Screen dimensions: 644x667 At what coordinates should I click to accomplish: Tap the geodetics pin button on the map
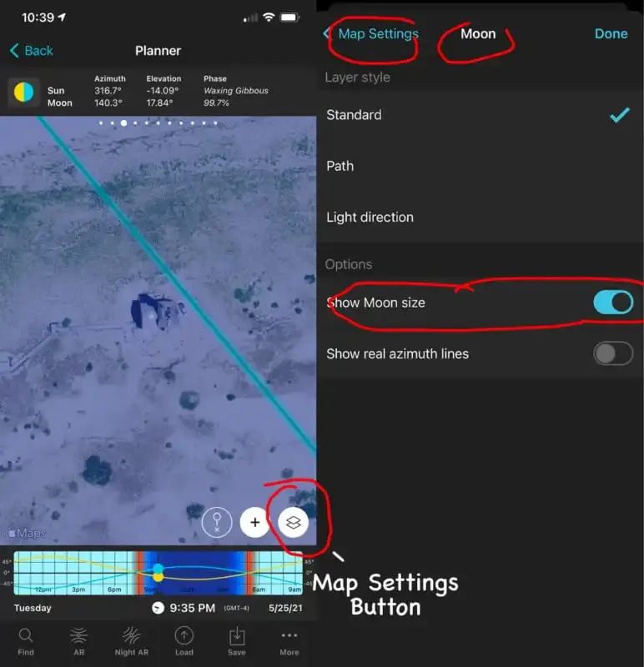(x=217, y=523)
